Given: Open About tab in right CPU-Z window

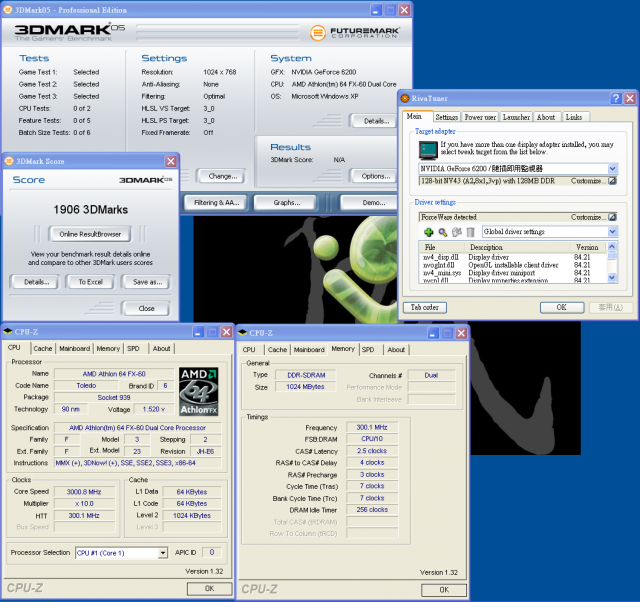Looking at the screenshot, I should pos(396,350).
